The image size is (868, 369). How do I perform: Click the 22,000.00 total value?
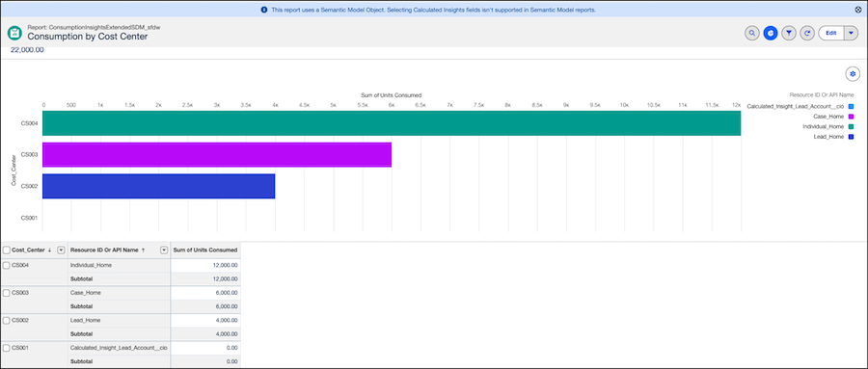pos(27,50)
